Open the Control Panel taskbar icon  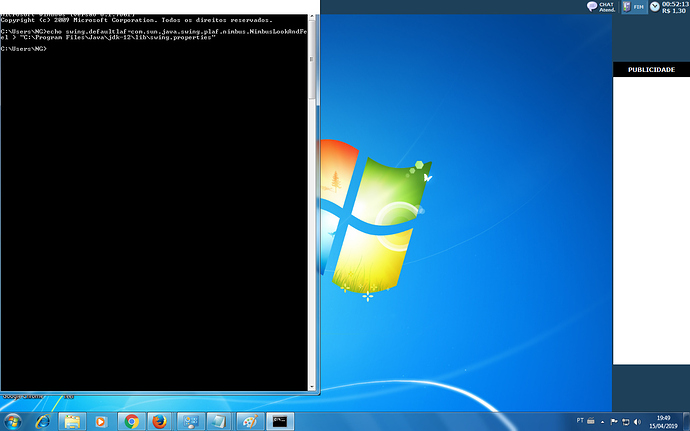click(x=190, y=421)
